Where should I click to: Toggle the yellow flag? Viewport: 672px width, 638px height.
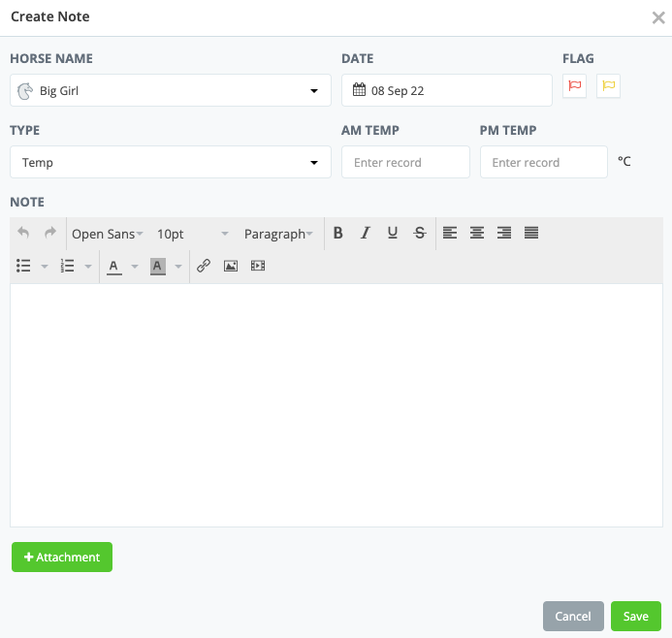(608, 86)
